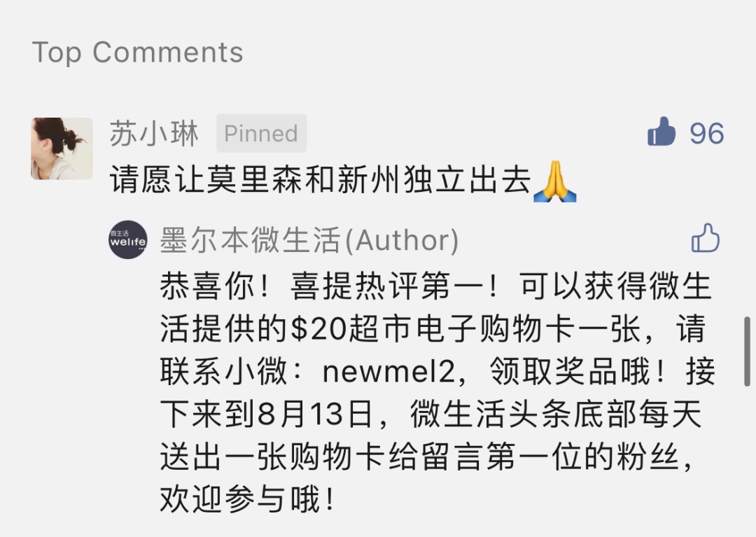Select the Top Comments heading
Image resolution: width=756 pixels, height=537 pixels.
(137, 52)
